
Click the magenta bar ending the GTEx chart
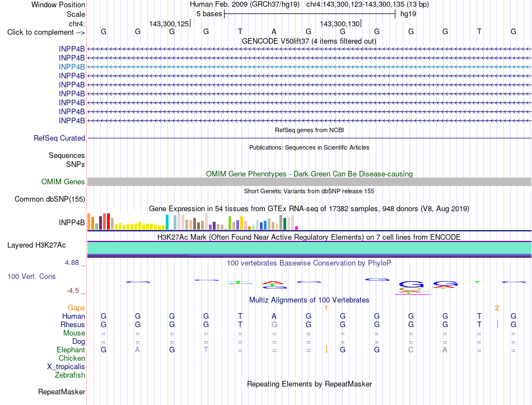click(297, 228)
